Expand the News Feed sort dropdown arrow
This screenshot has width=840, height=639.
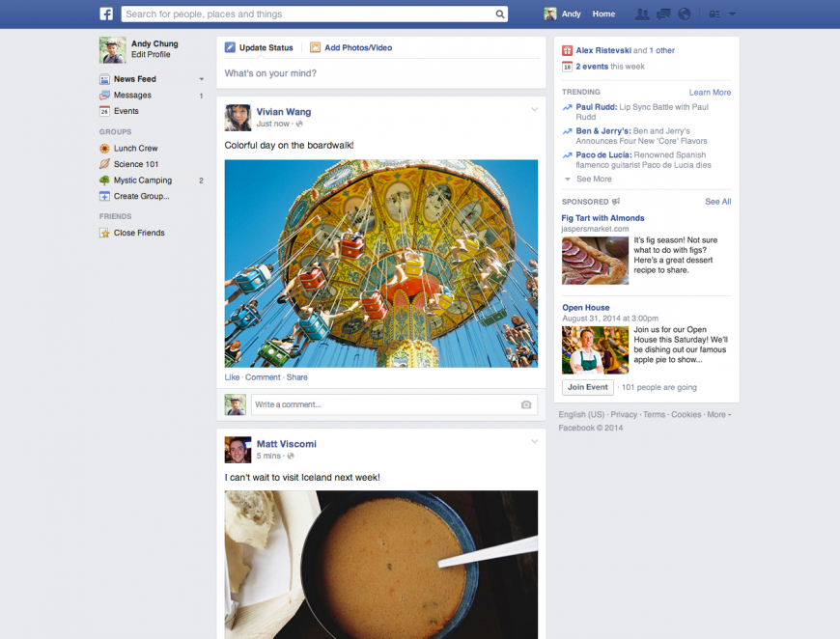(x=202, y=79)
